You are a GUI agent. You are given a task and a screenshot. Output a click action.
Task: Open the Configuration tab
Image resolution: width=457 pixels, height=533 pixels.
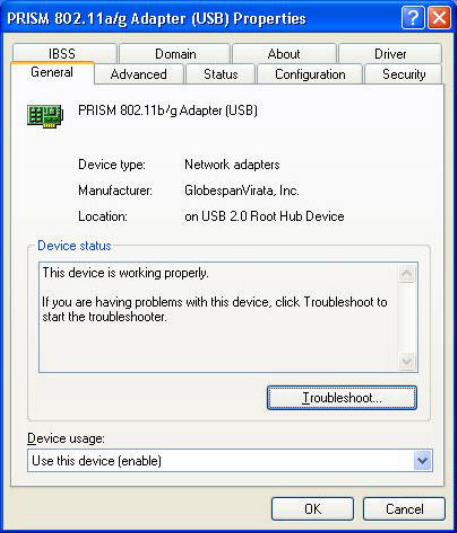[310, 74]
